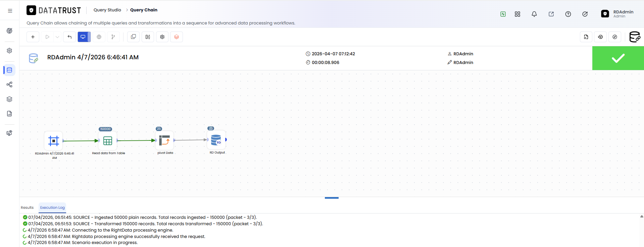This screenshot has height=247, width=644.
Task: Click the execution log scroll-up arrow
Action: [x=642, y=217]
